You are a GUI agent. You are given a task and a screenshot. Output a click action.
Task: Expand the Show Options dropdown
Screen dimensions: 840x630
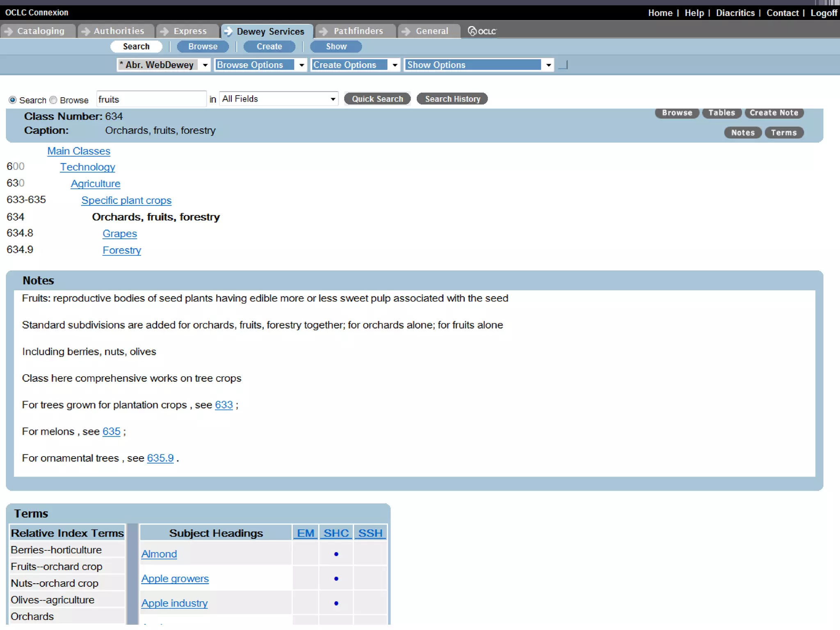click(x=478, y=65)
